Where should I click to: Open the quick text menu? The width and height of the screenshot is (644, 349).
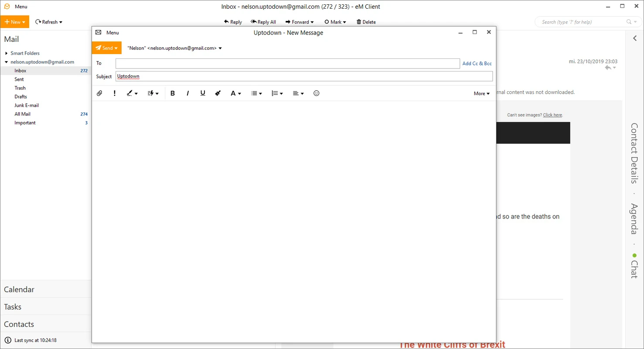coord(153,93)
